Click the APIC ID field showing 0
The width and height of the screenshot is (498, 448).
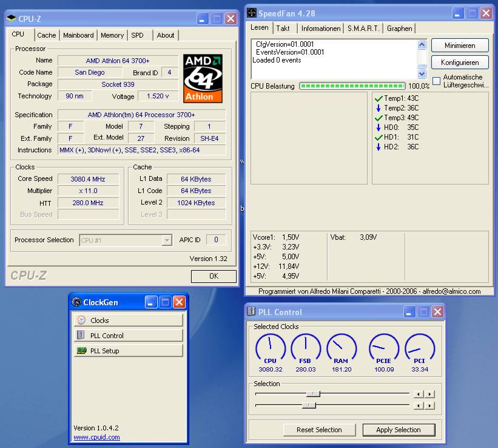coord(216,240)
